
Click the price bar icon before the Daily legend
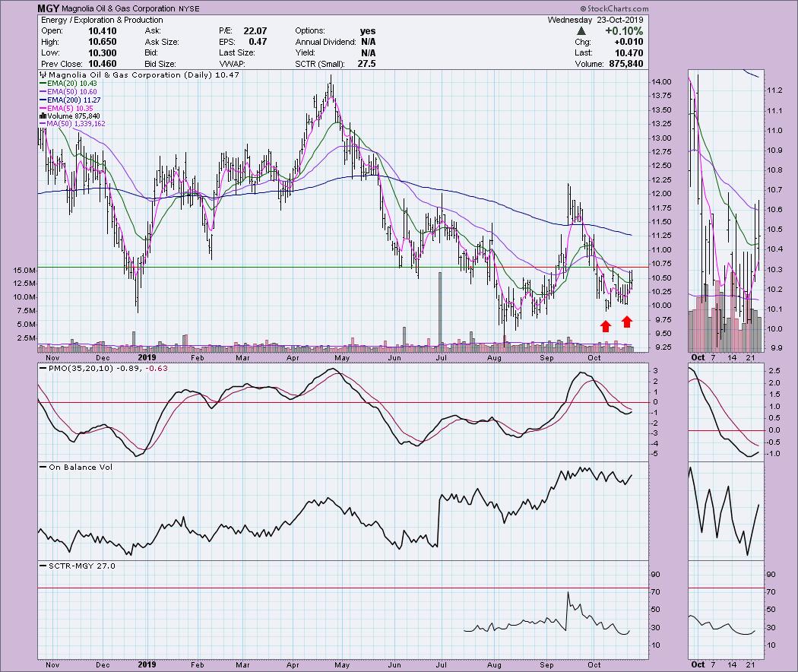43,74
